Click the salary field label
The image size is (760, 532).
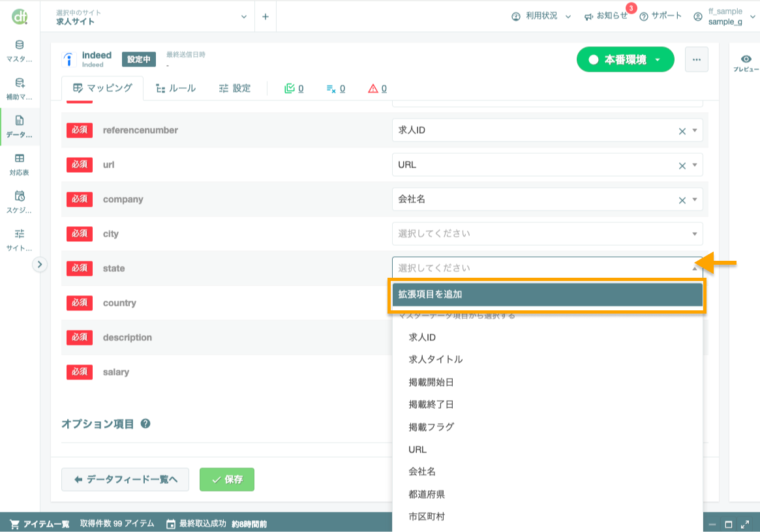116,372
